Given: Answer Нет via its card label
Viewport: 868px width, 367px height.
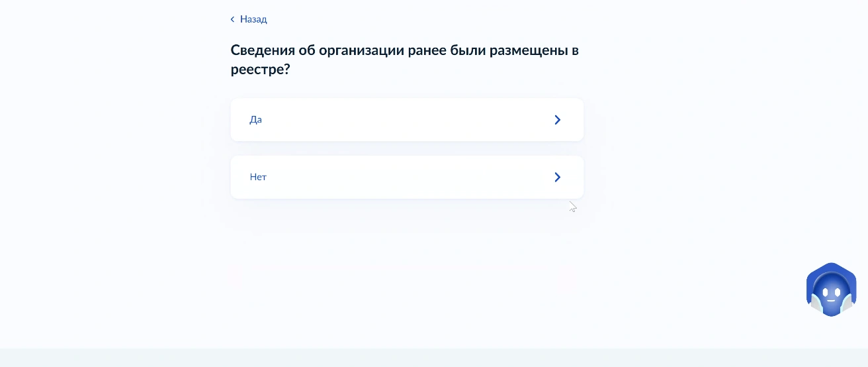Looking at the screenshot, I should [258, 177].
